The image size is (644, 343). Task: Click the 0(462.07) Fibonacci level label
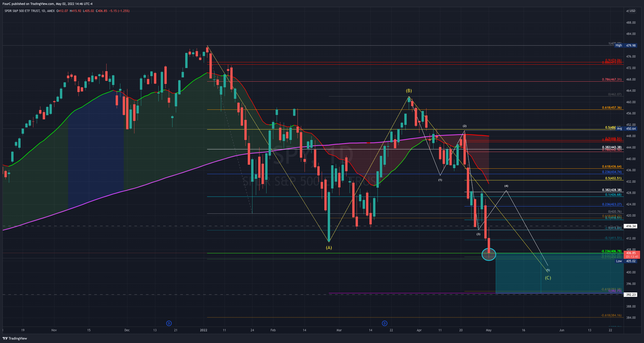click(x=615, y=94)
